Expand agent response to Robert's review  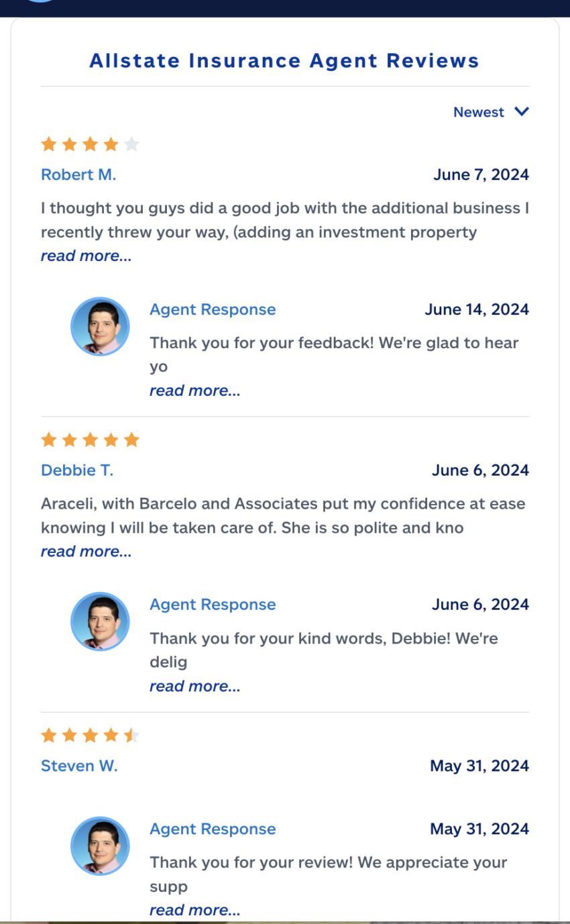194,391
